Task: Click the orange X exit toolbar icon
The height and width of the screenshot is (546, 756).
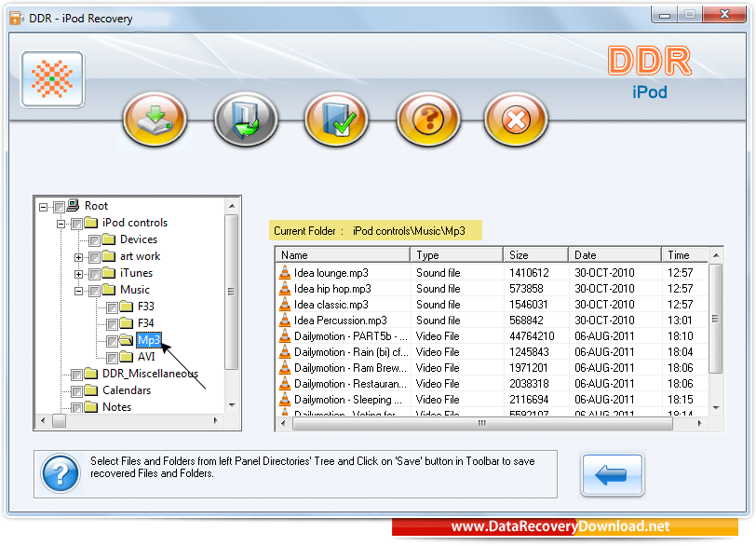Action: [516, 119]
